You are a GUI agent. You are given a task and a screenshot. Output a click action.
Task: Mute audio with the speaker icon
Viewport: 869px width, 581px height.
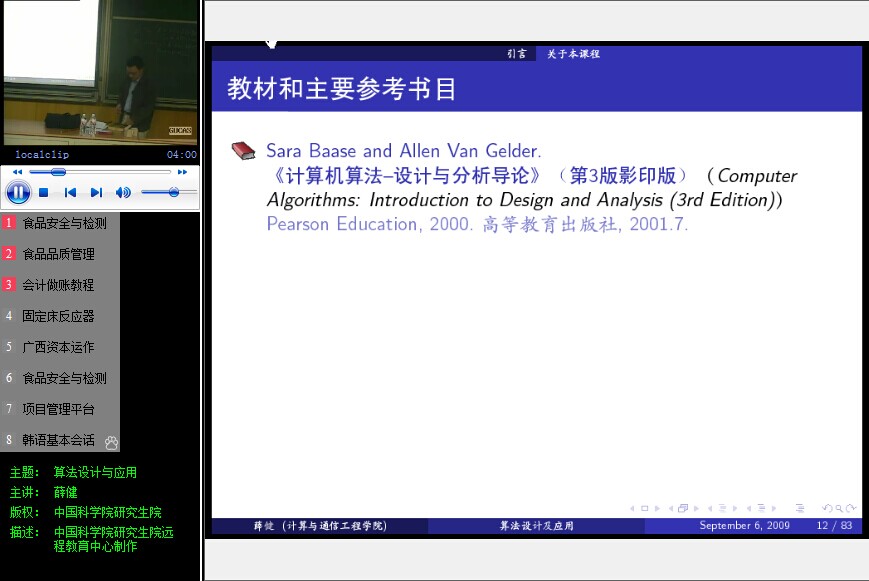123,192
